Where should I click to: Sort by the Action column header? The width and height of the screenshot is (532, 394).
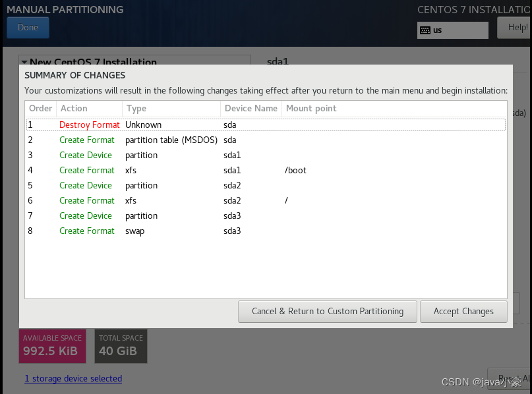coord(89,109)
